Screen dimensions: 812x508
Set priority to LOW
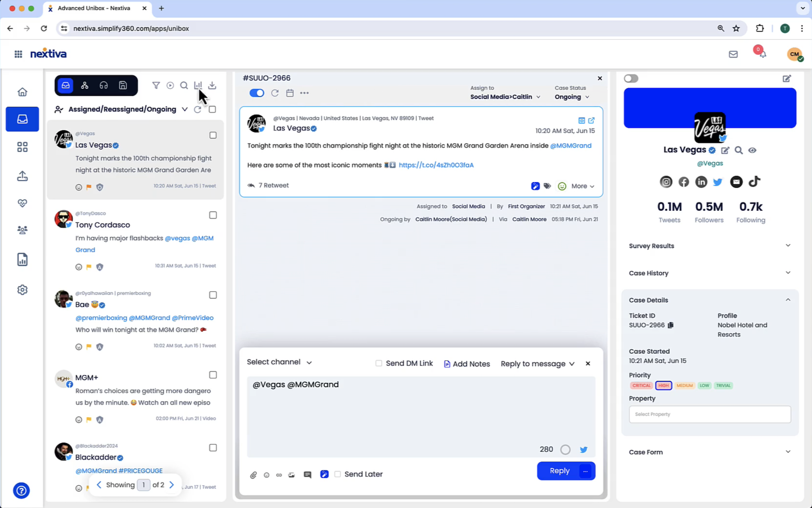[704, 385]
